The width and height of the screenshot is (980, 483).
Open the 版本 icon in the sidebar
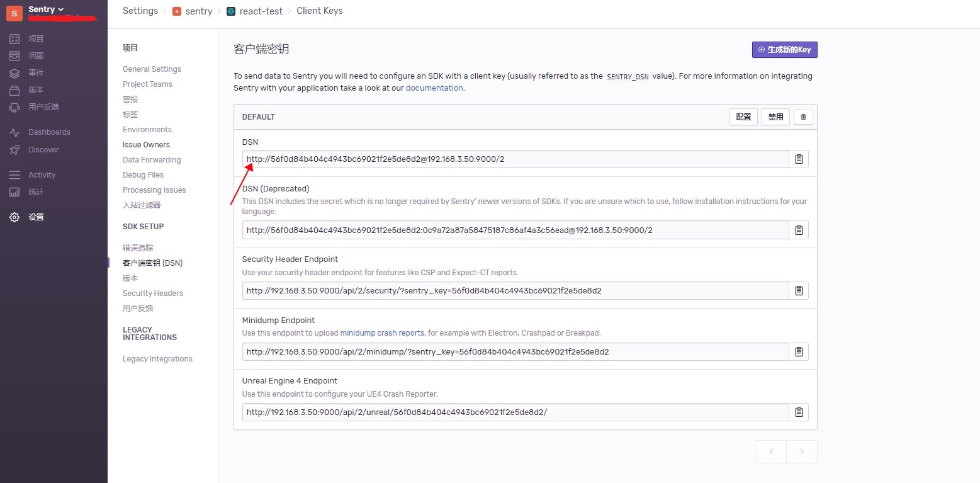[14, 90]
